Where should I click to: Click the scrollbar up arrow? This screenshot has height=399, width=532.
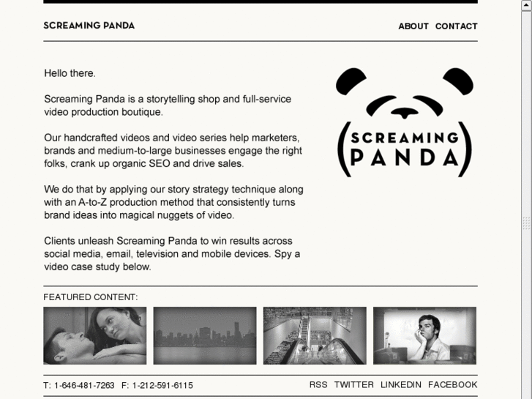coord(527,5)
